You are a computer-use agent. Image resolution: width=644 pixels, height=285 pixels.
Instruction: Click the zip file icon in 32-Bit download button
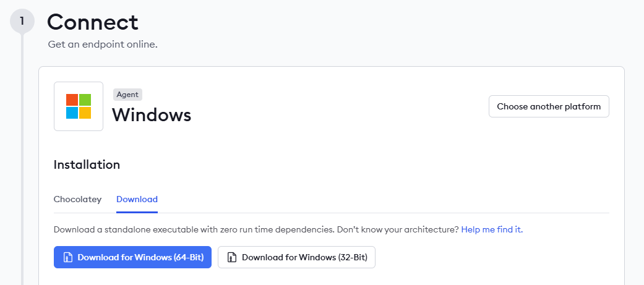pyautogui.click(x=232, y=257)
